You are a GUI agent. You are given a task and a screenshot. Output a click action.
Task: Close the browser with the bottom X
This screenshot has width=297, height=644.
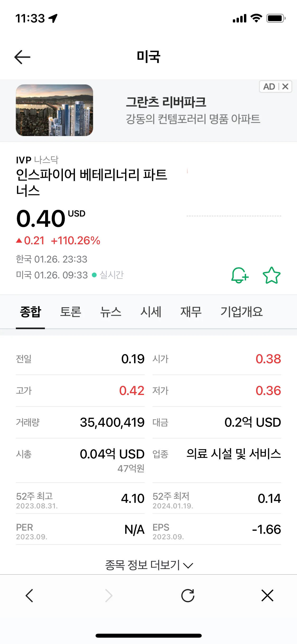click(267, 595)
